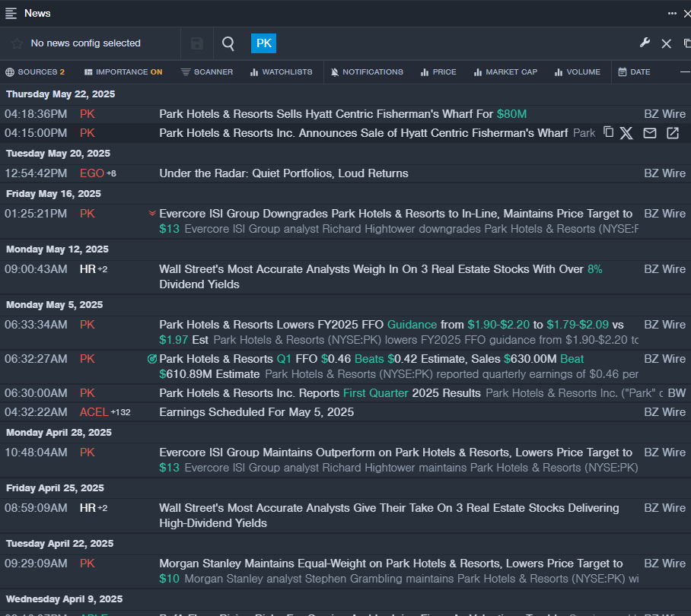Click the downgrade arrow icon on Evercore row
Viewport: 691px width, 616px height.
coord(152,213)
